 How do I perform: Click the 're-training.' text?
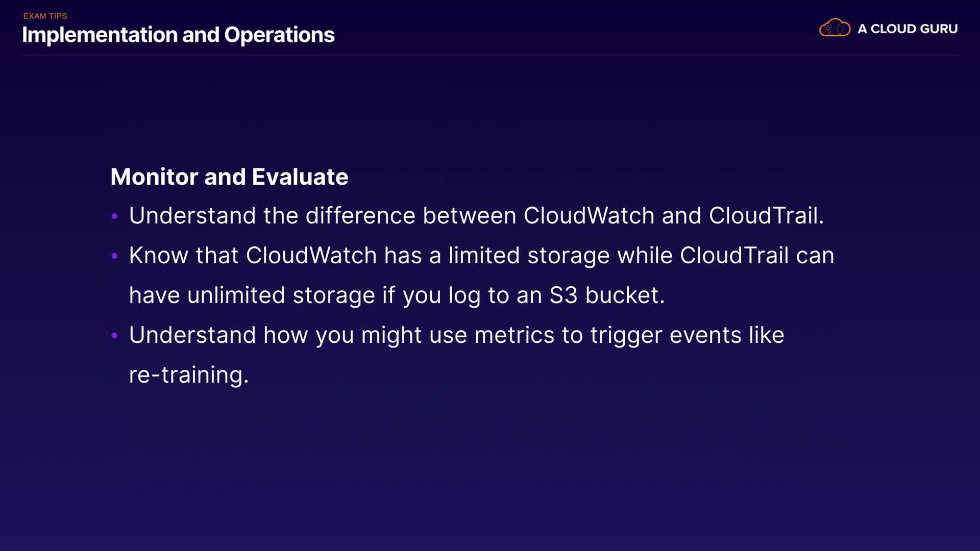(x=189, y=375)
